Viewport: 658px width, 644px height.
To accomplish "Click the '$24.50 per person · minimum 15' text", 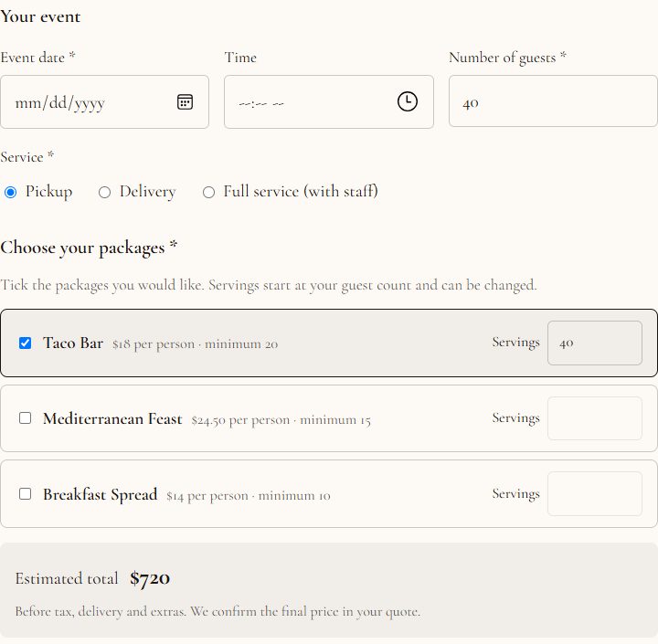I will click(x=281, y=420).
